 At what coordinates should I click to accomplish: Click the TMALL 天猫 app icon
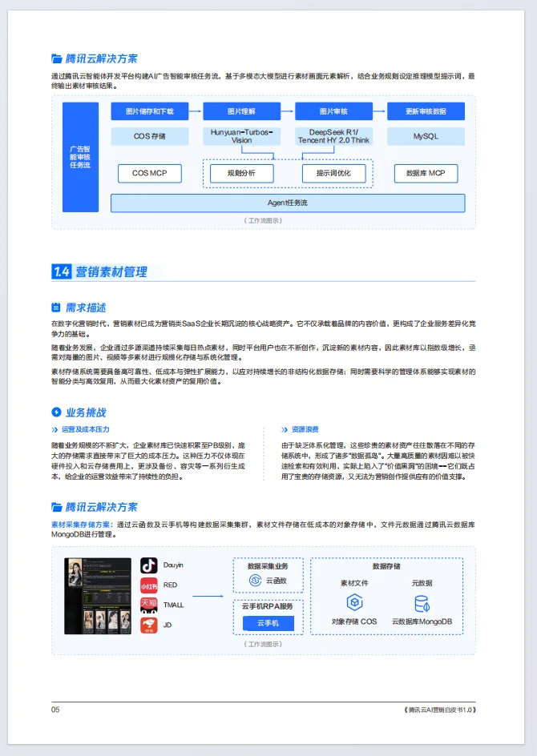[x=148, y=605]
